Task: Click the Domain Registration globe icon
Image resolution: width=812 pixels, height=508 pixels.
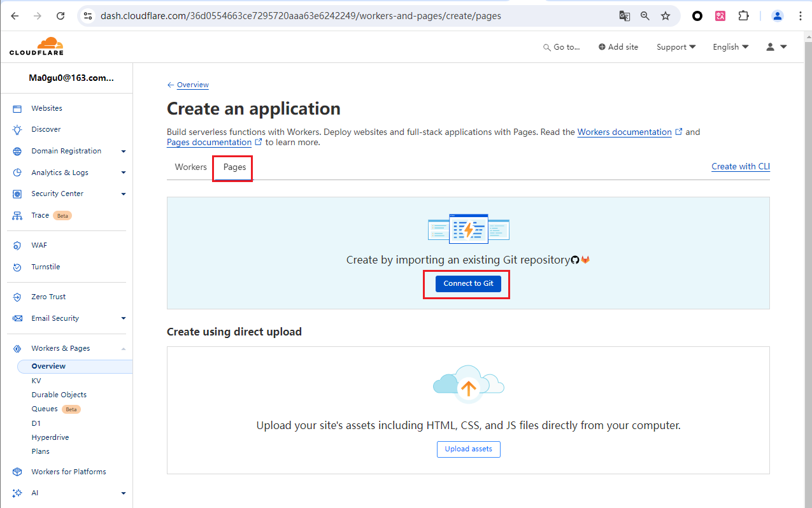Action: point(17,152)
